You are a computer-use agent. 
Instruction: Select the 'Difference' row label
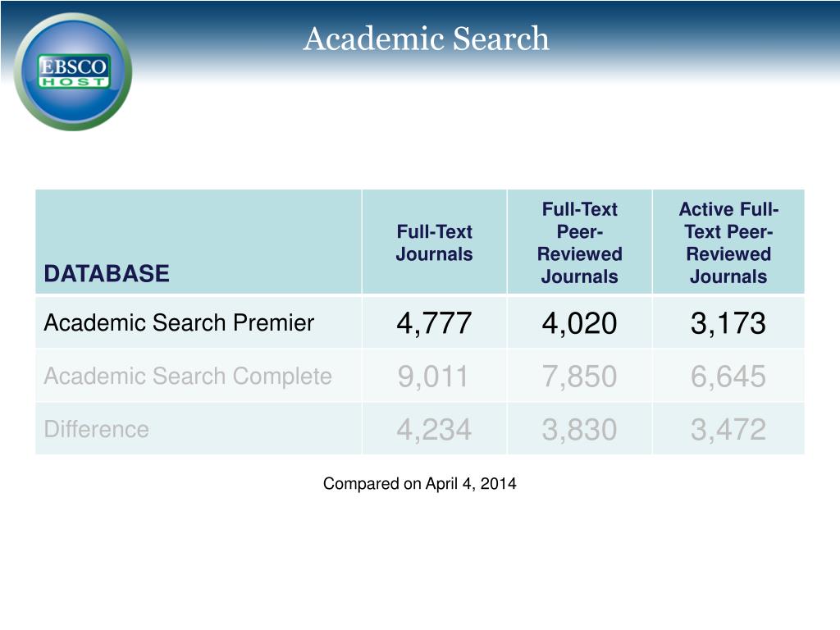pyautogui.click(x=97, y=429)
